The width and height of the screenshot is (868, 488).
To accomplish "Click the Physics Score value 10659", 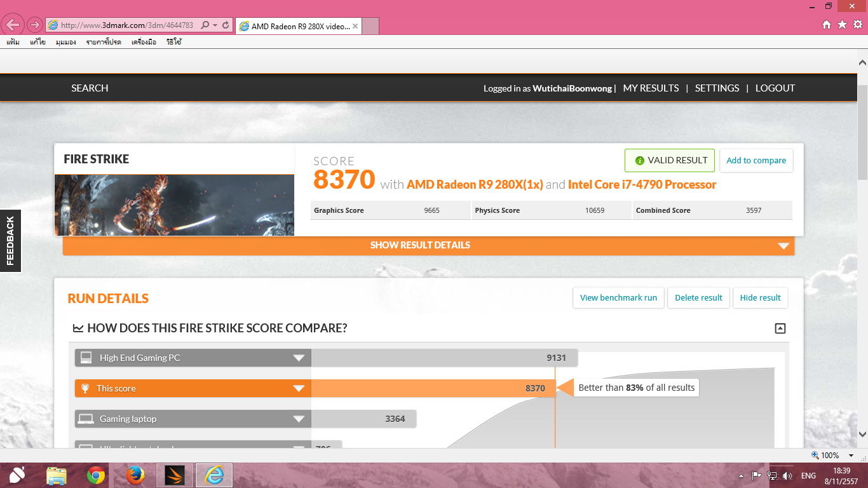I will tap(595, 210).
